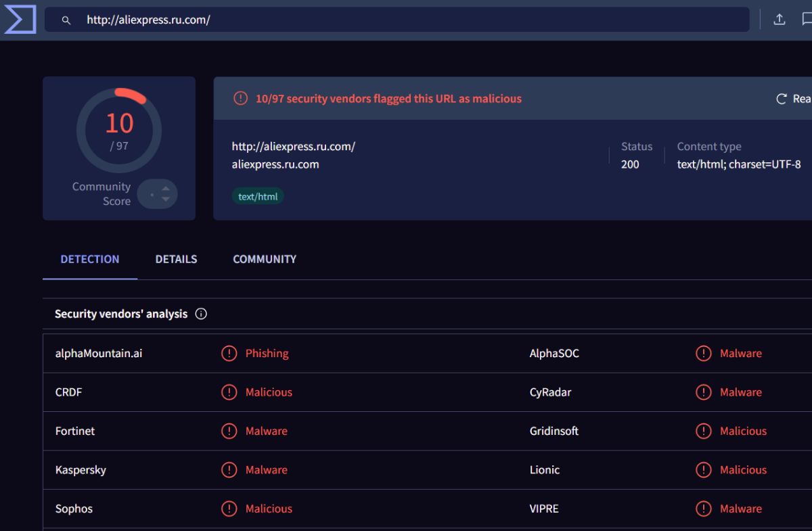
Task: Click the Malicious verdict for Lionic
Action: [x=743, y=469]
